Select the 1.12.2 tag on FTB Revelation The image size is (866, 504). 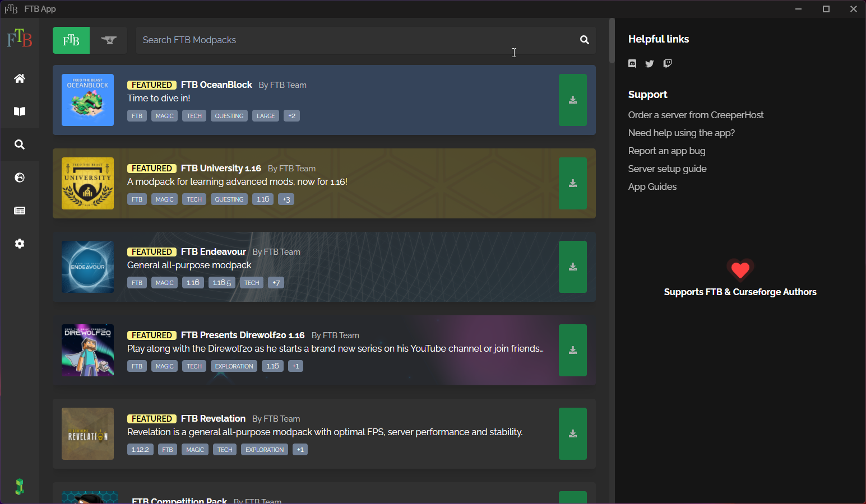(x=140, y=450)
